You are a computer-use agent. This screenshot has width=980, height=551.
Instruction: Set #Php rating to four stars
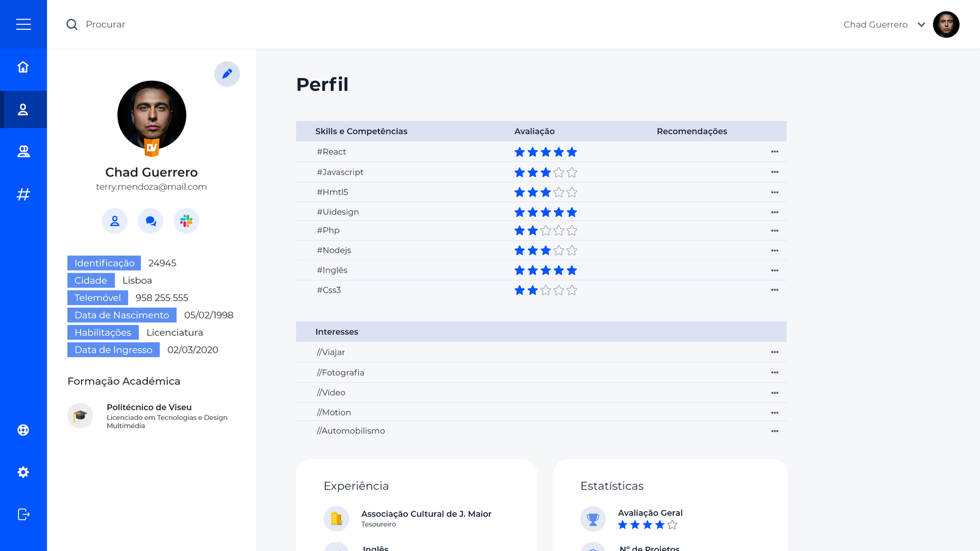[559, 231]
